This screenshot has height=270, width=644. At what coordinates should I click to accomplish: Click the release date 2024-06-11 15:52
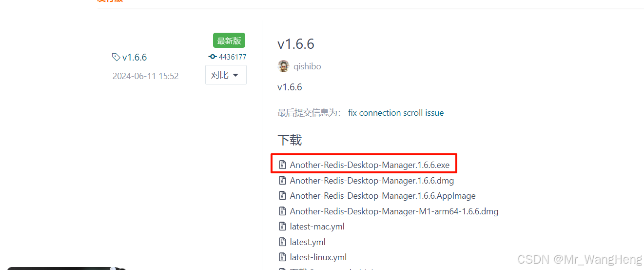pyautogui.click(x=145, y=76)
